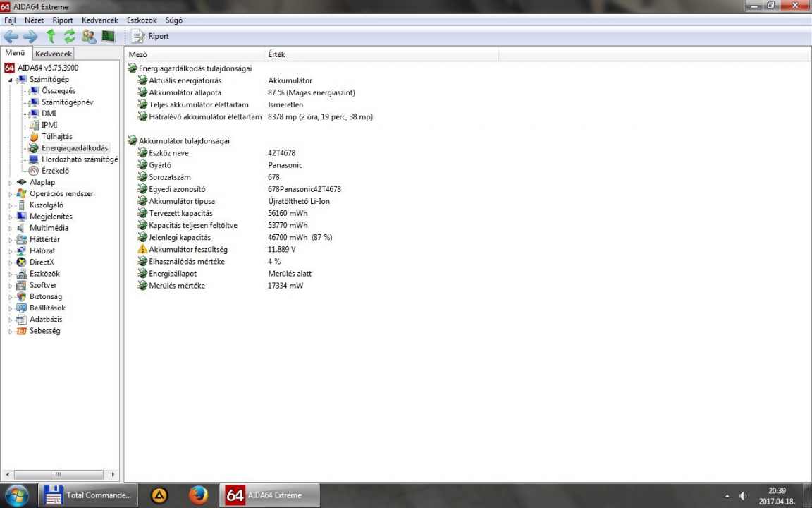Open Total Commander from the taskbar

click(88, 495)
